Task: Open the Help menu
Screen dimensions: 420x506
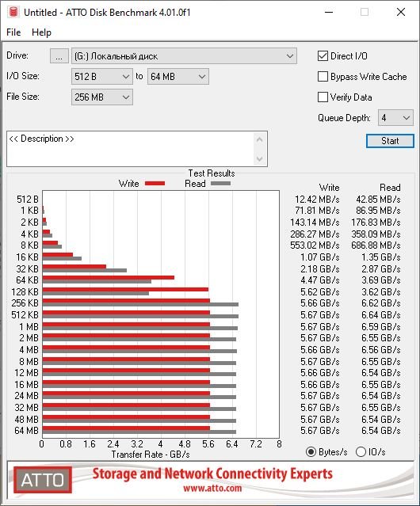Action: [41, 32]
